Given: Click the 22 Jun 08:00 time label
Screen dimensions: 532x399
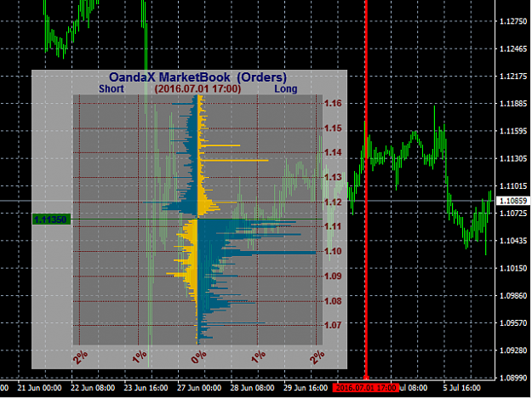Looking at the screenshot, I should pos(93,388).
